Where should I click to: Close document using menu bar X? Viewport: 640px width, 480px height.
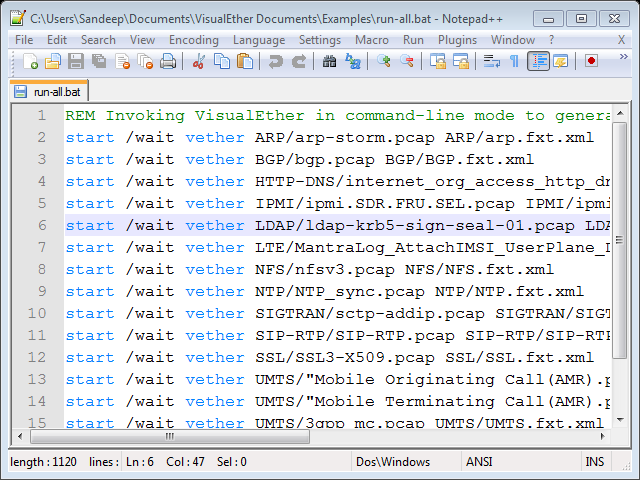[621, 40]
